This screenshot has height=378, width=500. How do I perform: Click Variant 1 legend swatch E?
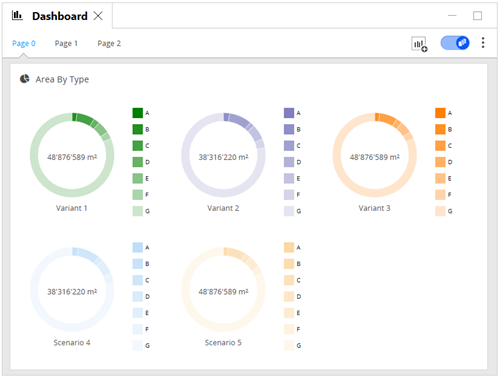138,178
